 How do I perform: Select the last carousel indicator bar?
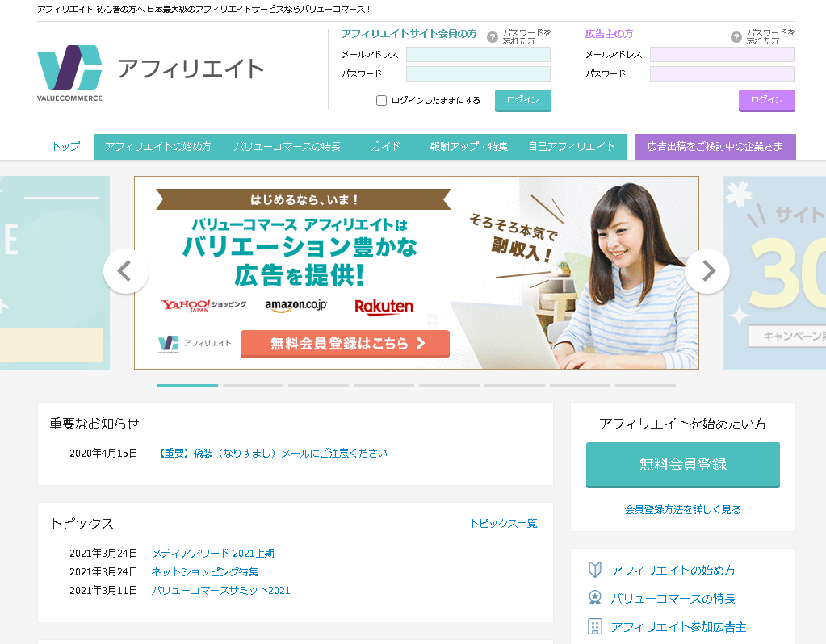(x=645, y=386)
